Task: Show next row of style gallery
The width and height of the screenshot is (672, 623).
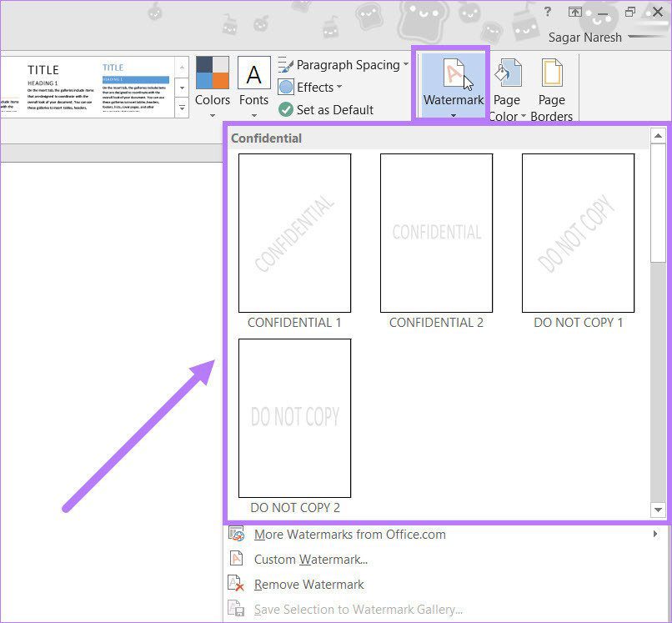Action: [x=182, y=88]
